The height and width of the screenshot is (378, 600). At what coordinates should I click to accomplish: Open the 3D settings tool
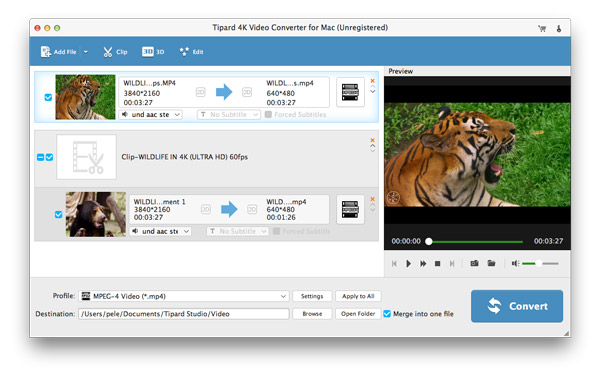153,52
